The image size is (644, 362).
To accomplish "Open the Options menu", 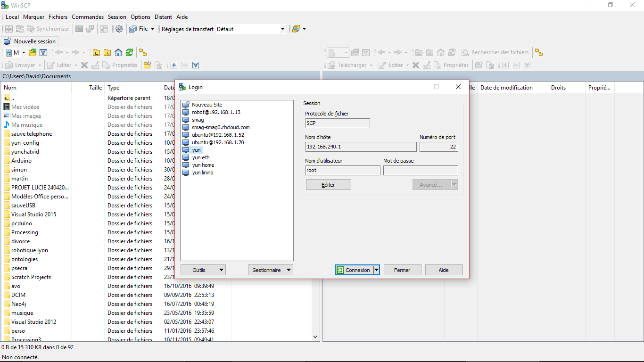I will pos(140,17).
